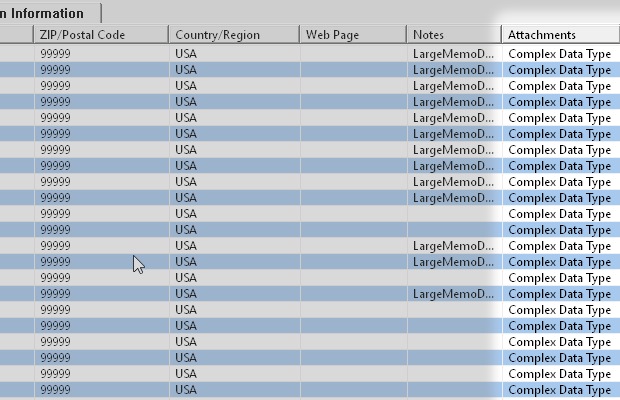
Task: Select the last LargeMemoD entry in the Notes column
Action: [453, 294]
